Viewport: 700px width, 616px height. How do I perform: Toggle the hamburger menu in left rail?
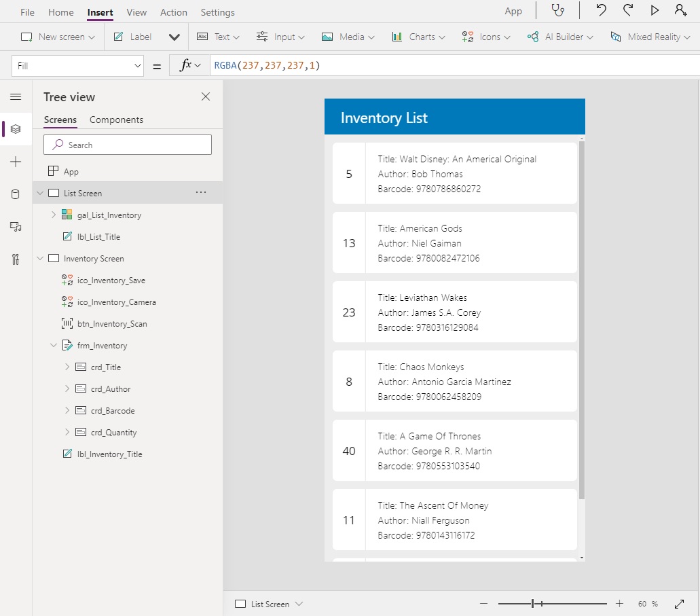pos(16,97)
